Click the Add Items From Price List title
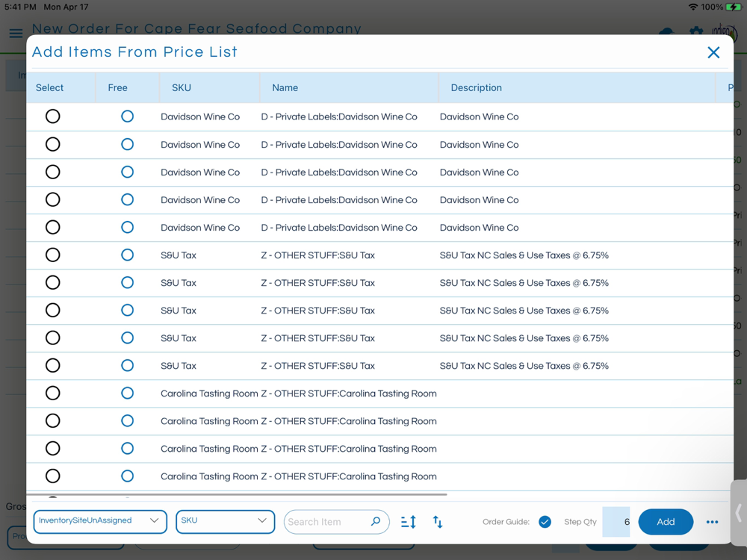Screen dimensions: 747x560 [134, 52]
